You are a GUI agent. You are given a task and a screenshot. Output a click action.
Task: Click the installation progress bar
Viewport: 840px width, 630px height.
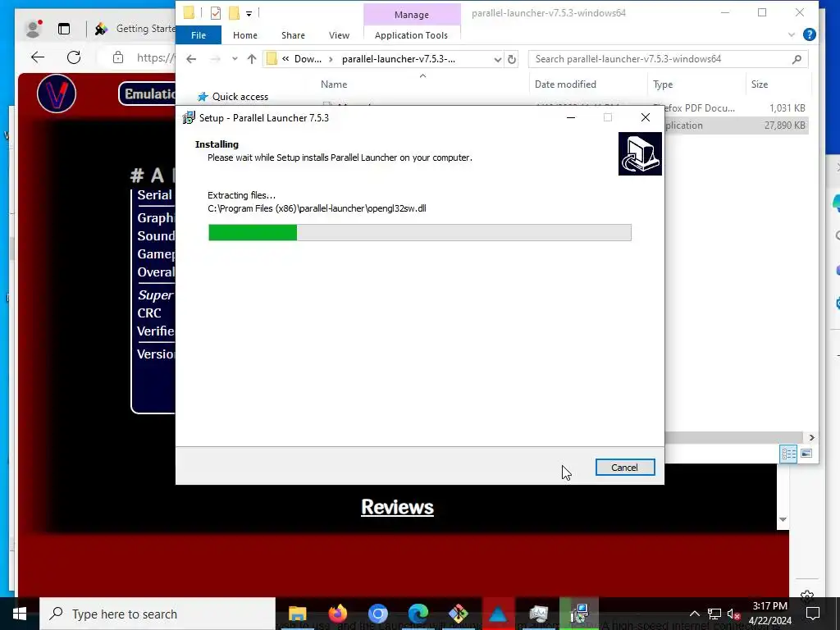(420, 232)
